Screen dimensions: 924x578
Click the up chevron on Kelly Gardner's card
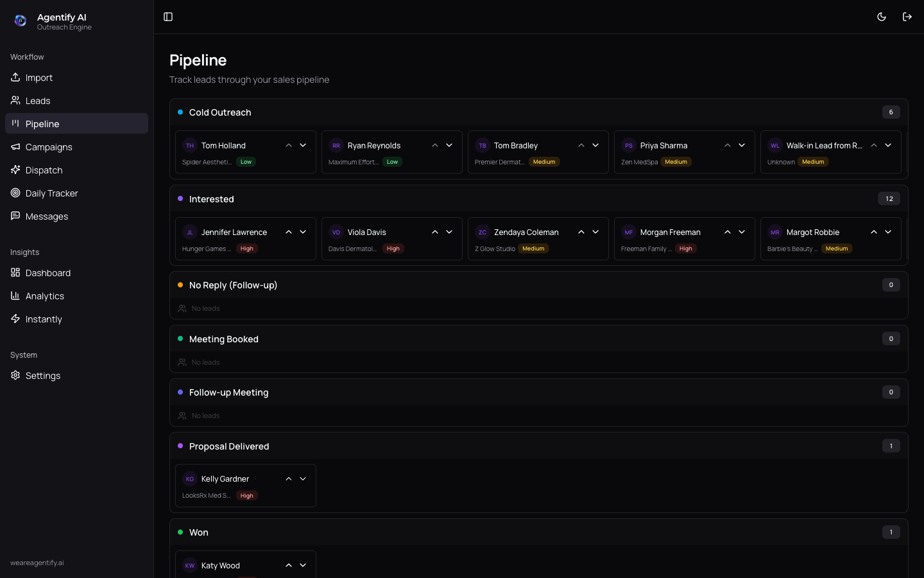pyautogui.click(x=288, y=478)
